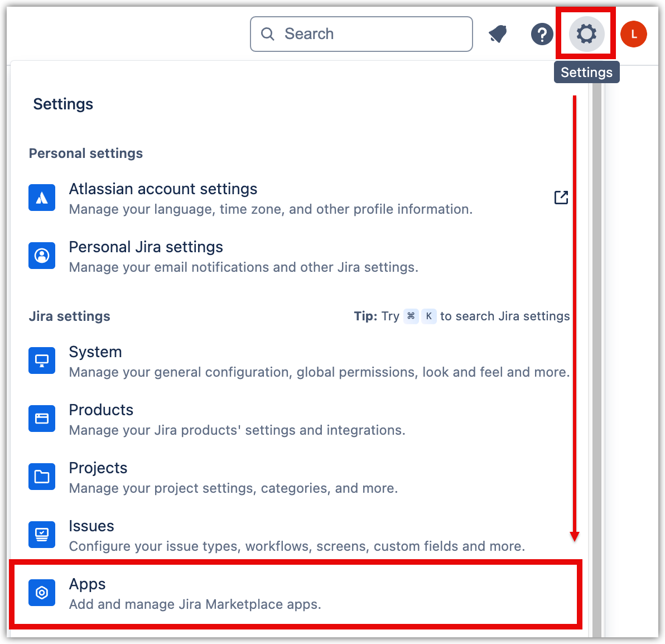Viewport: 665px width, 644px height.
Task: Click the Atlassian account settings icon
Action: pyautogui.click(x=42, y=198)
